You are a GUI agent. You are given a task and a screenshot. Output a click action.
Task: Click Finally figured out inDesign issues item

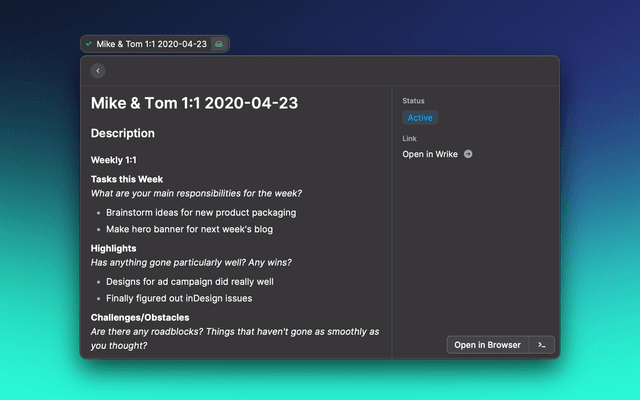(x=179, y=298)
